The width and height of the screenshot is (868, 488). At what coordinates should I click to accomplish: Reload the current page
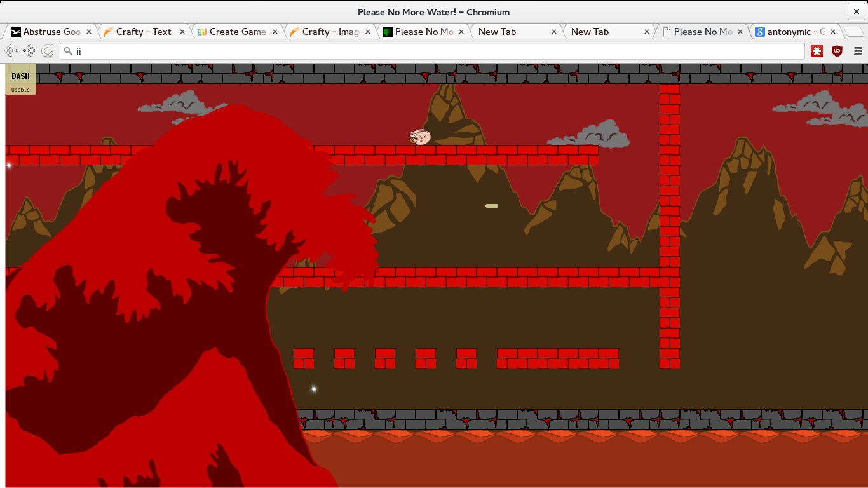coord(48,51)
